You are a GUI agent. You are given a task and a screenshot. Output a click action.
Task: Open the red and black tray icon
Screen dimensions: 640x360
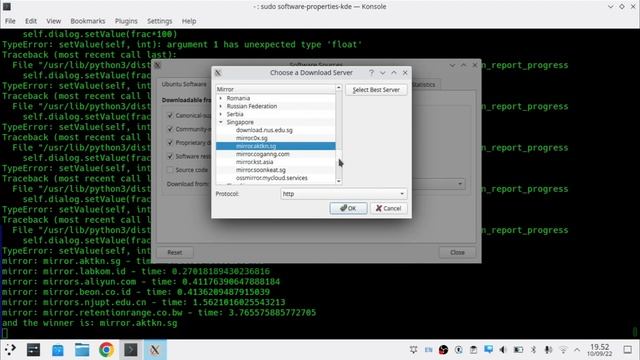[x=443, y=350]
